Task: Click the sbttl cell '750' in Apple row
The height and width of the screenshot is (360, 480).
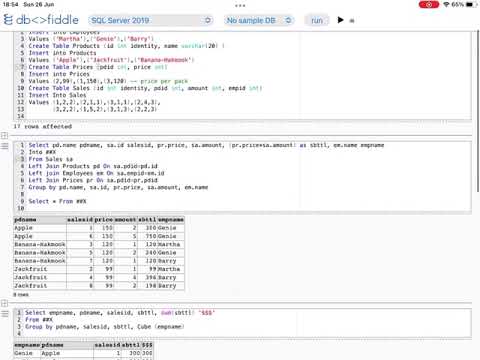Action: (x=147, y=236)
